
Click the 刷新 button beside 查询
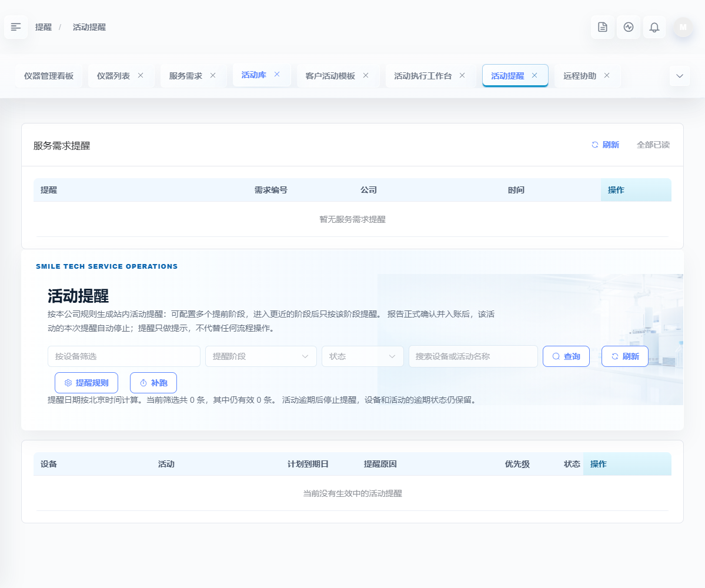(625, 356)
